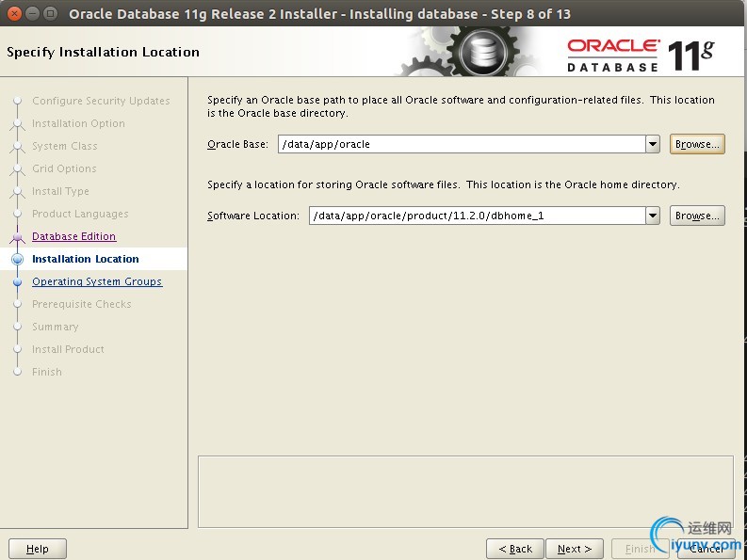
Task: Go back with the Back button
Action: coord(515,549)
